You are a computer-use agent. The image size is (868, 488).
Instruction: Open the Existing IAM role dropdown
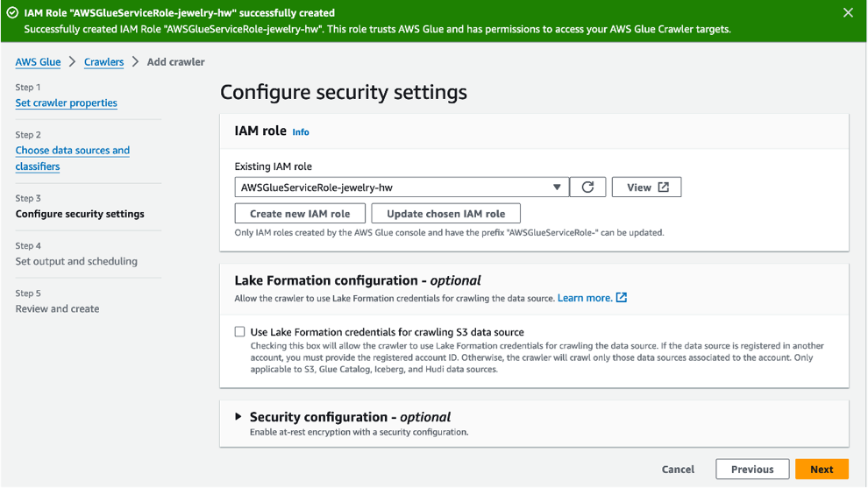(x=402, y=187)
